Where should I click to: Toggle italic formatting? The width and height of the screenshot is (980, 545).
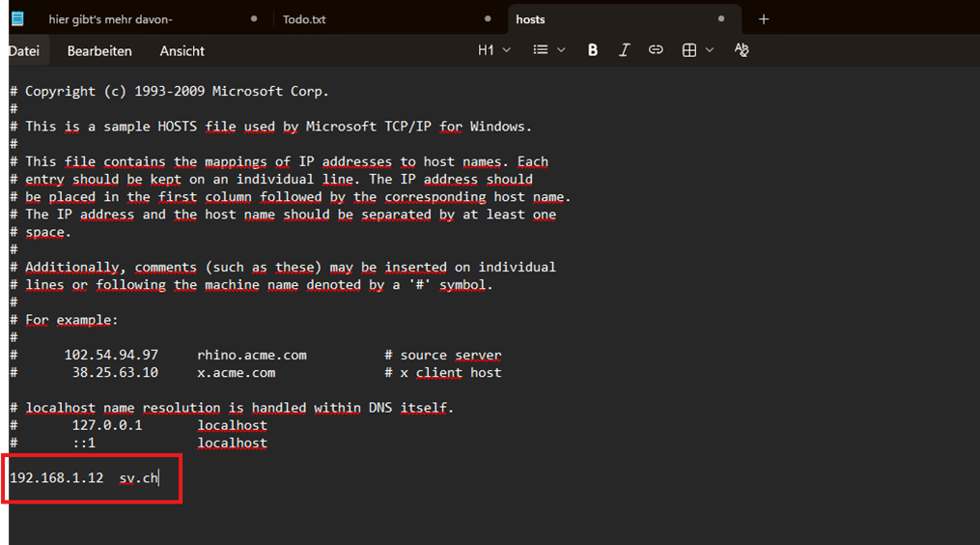tap(624, 50)
